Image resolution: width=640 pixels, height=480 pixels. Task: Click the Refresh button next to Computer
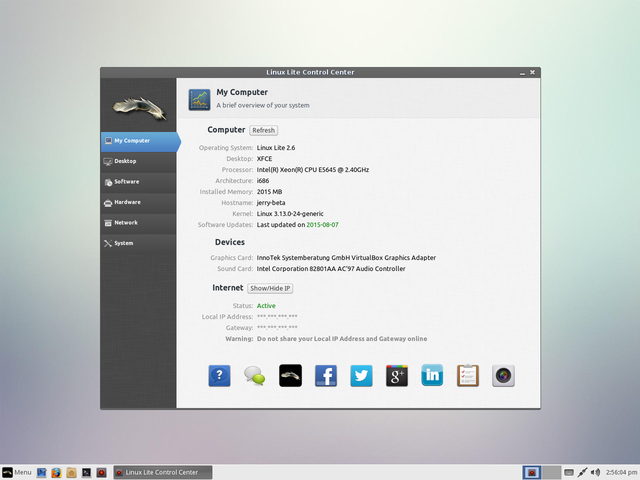[x=264, y=130]
